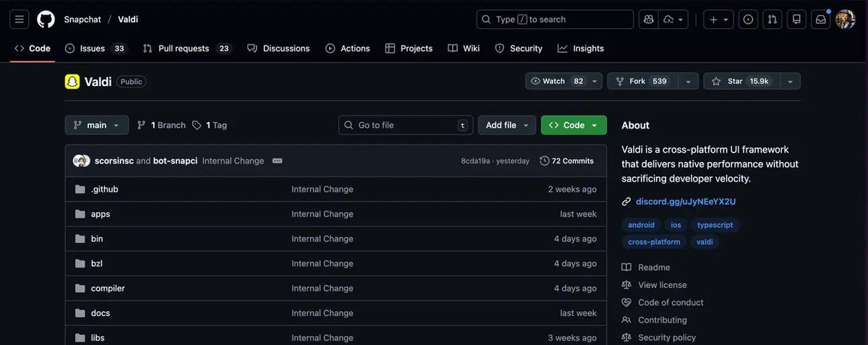Star the Valdi repository
Screen dimensions: 868x345
pyautogui.click(x=740, y=81)
